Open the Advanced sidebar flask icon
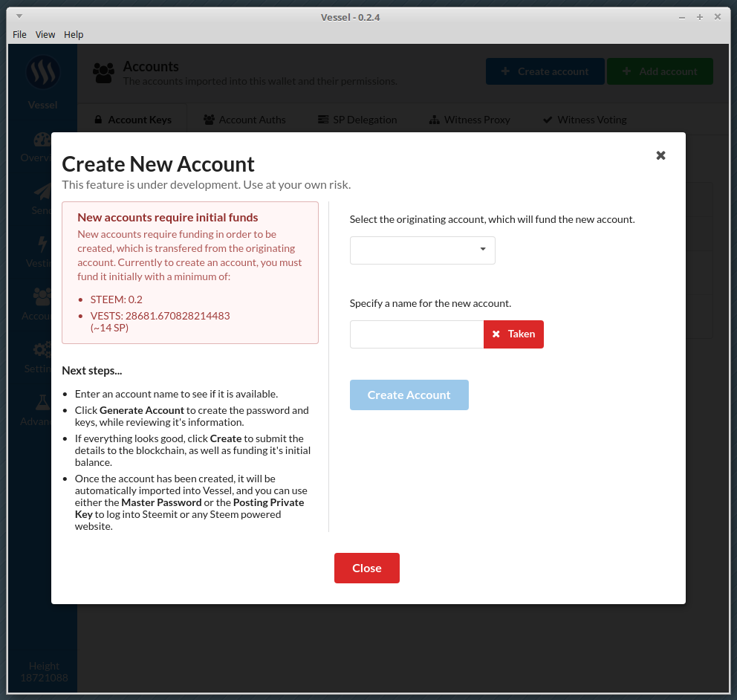The width and height of the screenshot is (737, 700). pos(42,403)
